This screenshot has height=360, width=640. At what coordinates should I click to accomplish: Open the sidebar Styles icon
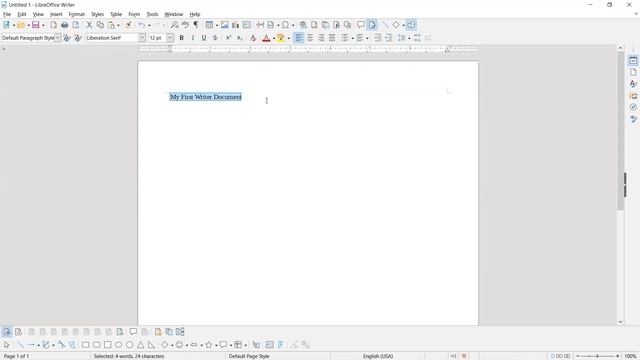click(633, 84)
